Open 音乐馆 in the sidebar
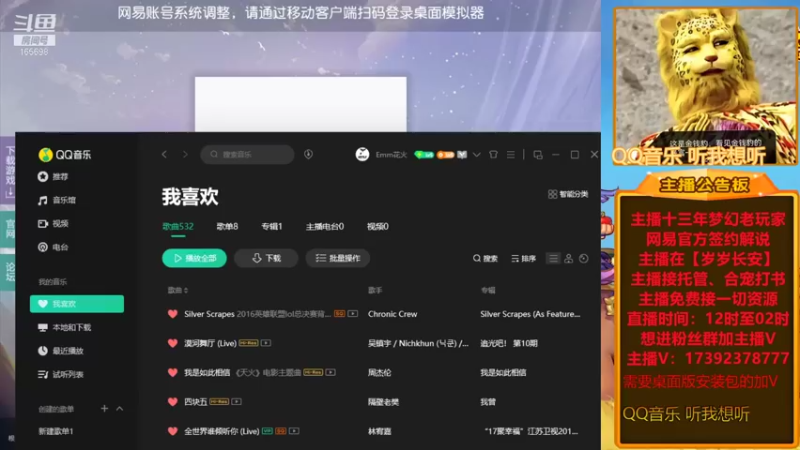Viewport: 800px width, 450px height. pos(57,200)
